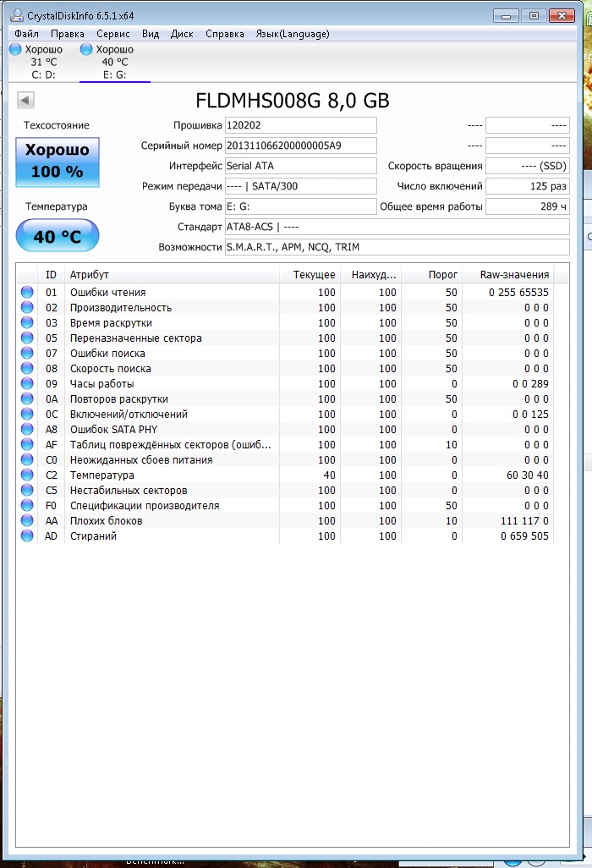
Task: Click status orb for Плохих блоков row
Action: click(x=27, y=521)
